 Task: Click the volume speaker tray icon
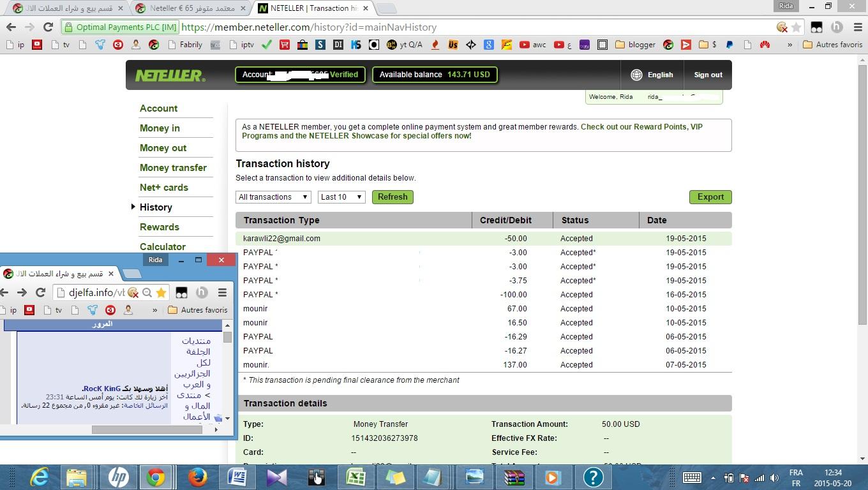click(775, 478)
